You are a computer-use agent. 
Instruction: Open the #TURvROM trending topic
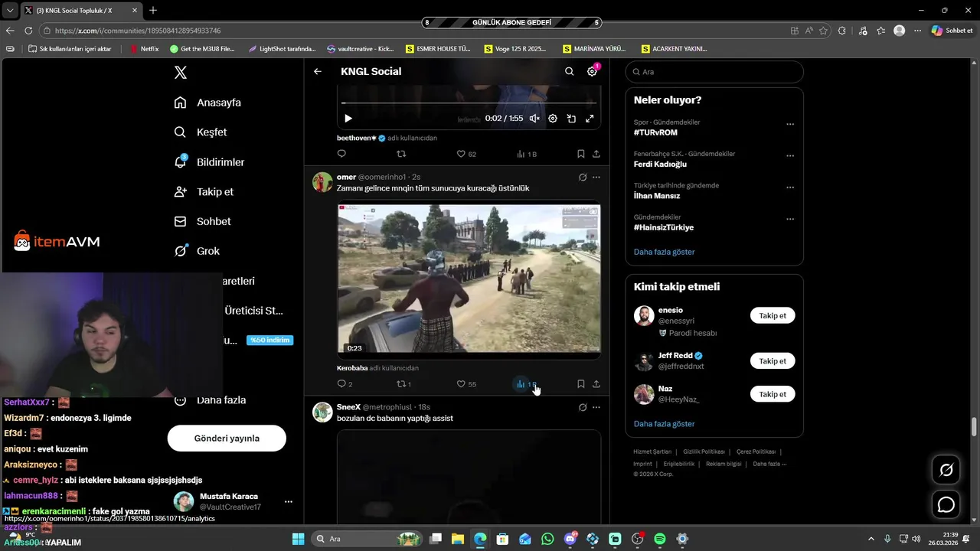coord(655,132)
